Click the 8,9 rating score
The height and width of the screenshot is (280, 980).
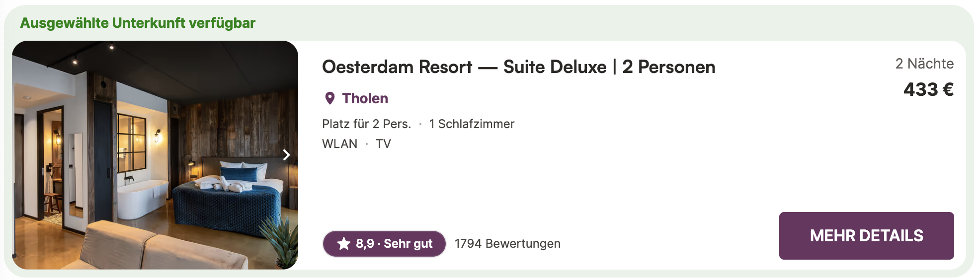pos(365,244)
